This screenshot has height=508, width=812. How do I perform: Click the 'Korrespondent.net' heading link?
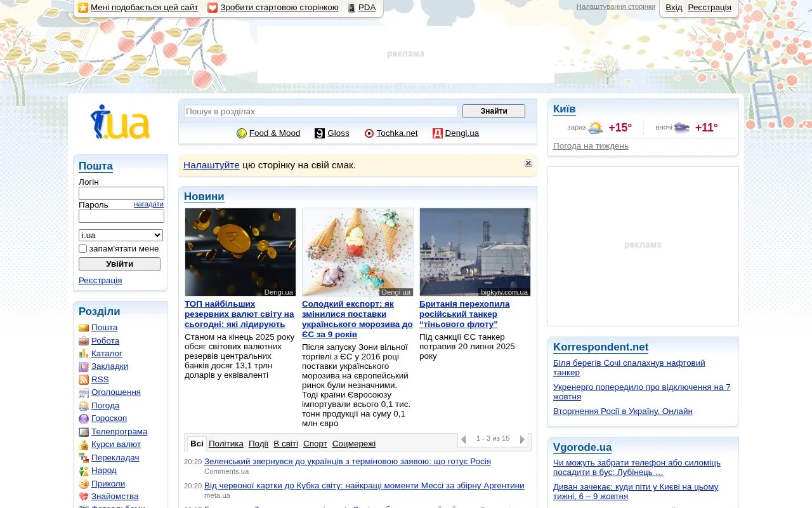point(601,347)
